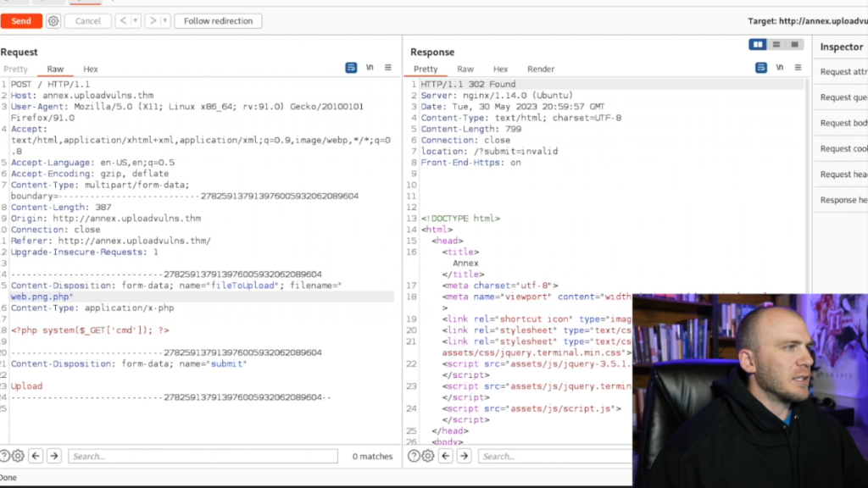Open the Request search help icon
The width and height of the screenshot is (868, 488).
(4, 456)
